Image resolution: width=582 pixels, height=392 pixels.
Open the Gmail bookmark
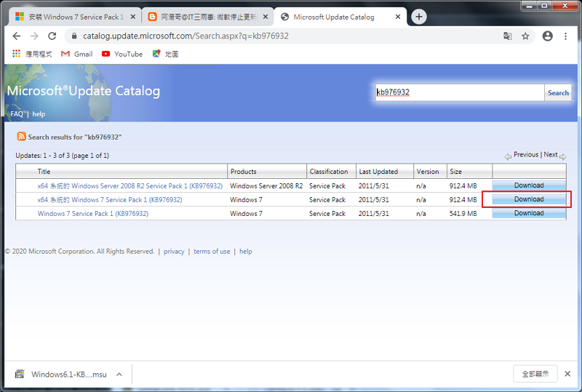tap(77, 54)
